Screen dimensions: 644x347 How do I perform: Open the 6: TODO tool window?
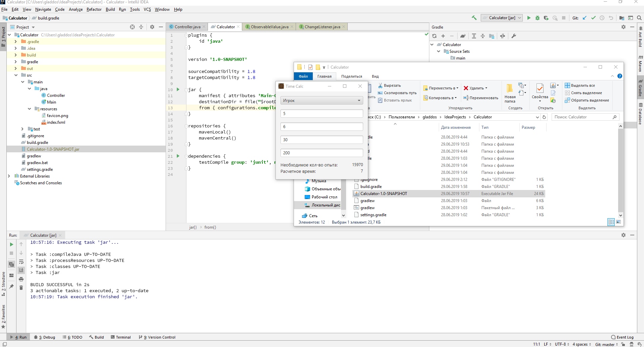click(x=73, y=337)
